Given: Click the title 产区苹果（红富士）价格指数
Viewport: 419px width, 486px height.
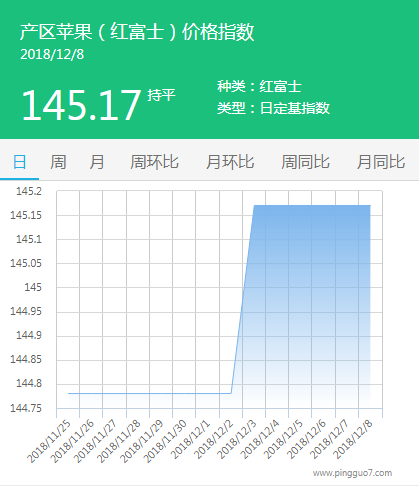Looking at the screenshot, I should click(x=137, y=32).
